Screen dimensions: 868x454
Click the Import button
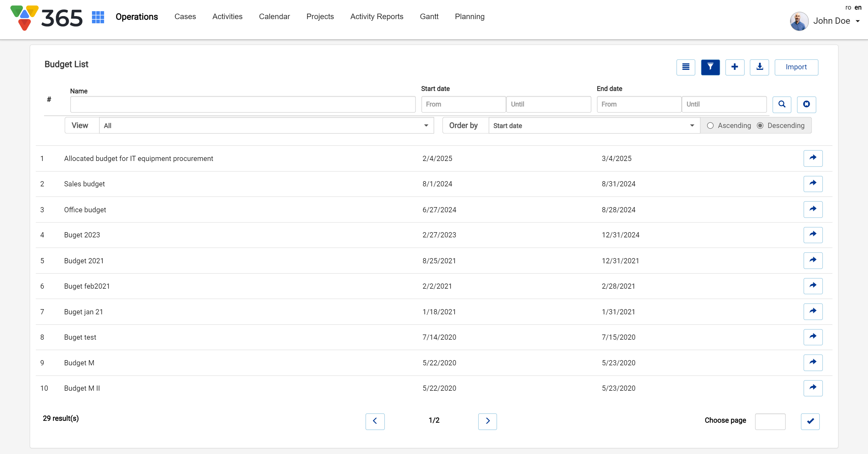(796, 67)
